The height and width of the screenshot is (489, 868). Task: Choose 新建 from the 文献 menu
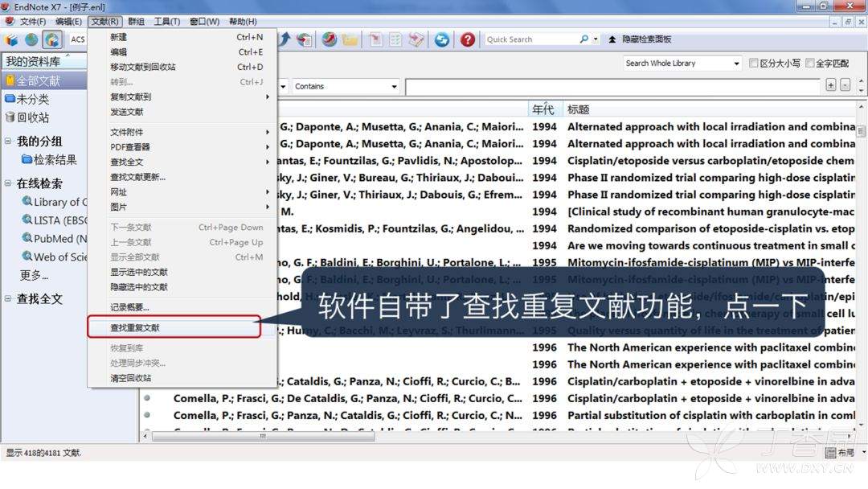click(182, 37)
